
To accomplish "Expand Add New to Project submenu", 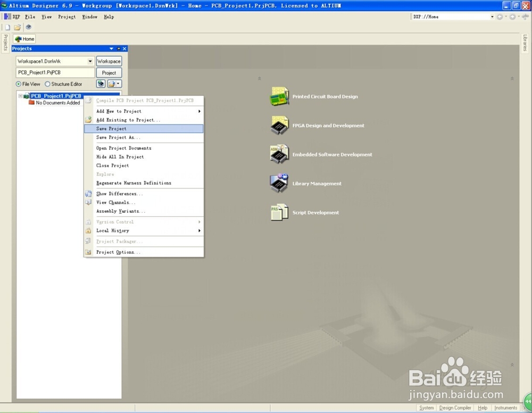I will pos(199,111).
